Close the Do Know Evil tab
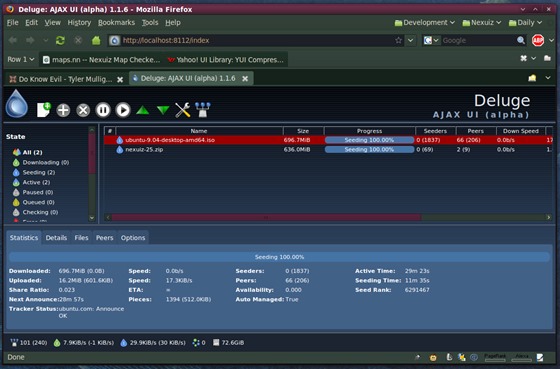This screenshot has width=560, height=369. point(120,79)
